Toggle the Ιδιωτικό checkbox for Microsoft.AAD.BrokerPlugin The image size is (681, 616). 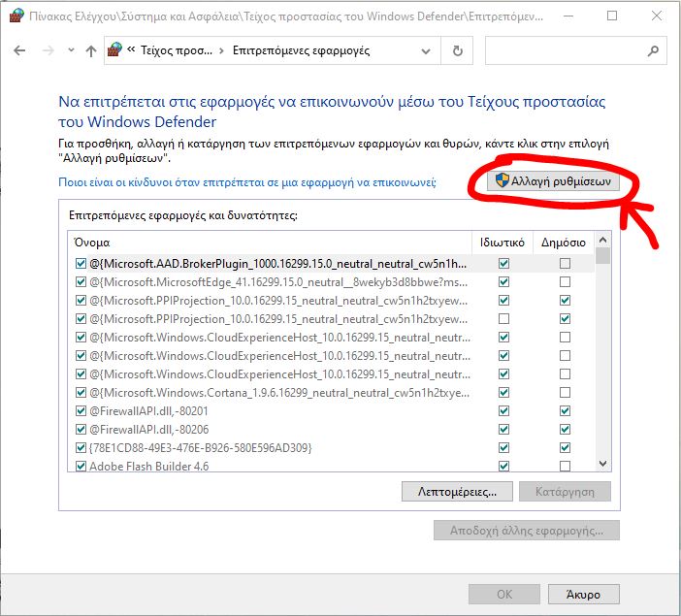(503, 264)
